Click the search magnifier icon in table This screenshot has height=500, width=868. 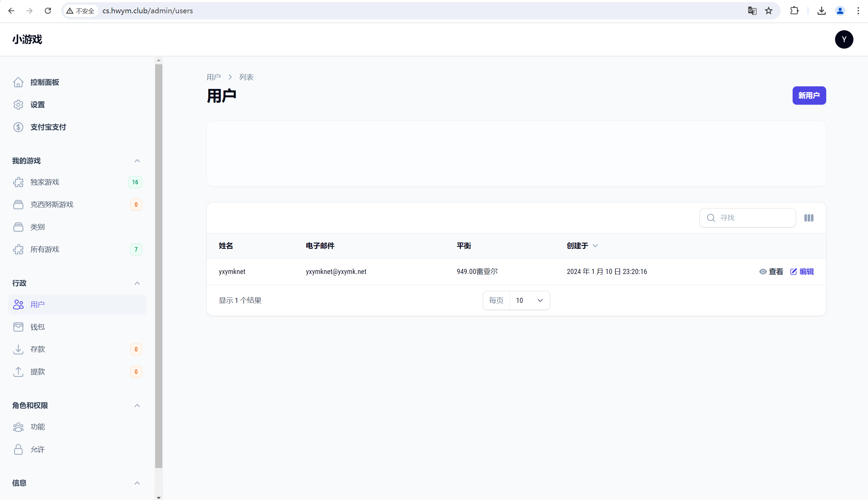pos(711,218)
